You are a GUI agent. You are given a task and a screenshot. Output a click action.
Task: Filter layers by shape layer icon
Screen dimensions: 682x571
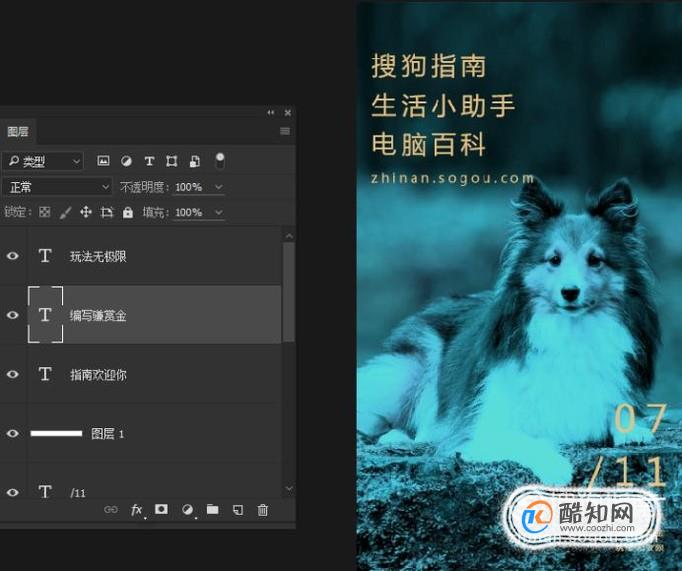(172, 161)
